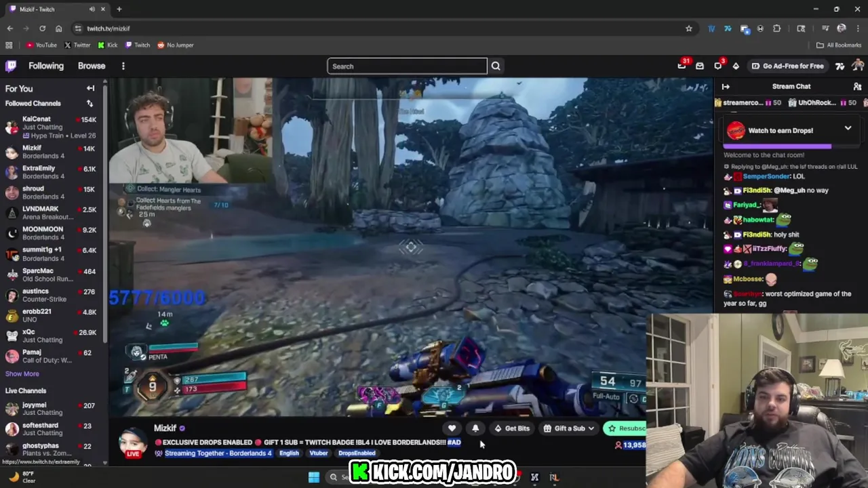Open the All Bookmarks folder
This screenshot has height=488, width=868.
point(839,45)
